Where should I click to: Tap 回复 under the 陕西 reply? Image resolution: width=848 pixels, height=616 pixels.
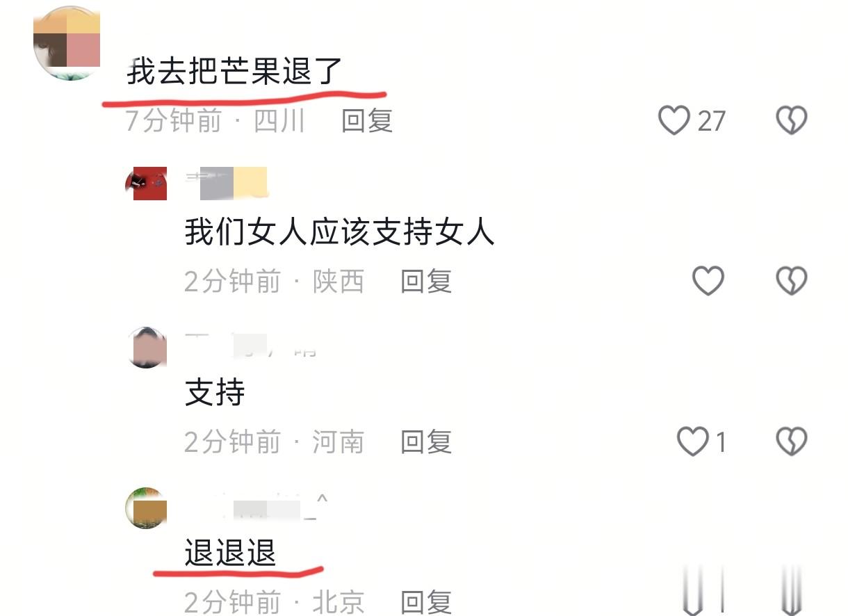pyautogui.click(x=426, y=282)
